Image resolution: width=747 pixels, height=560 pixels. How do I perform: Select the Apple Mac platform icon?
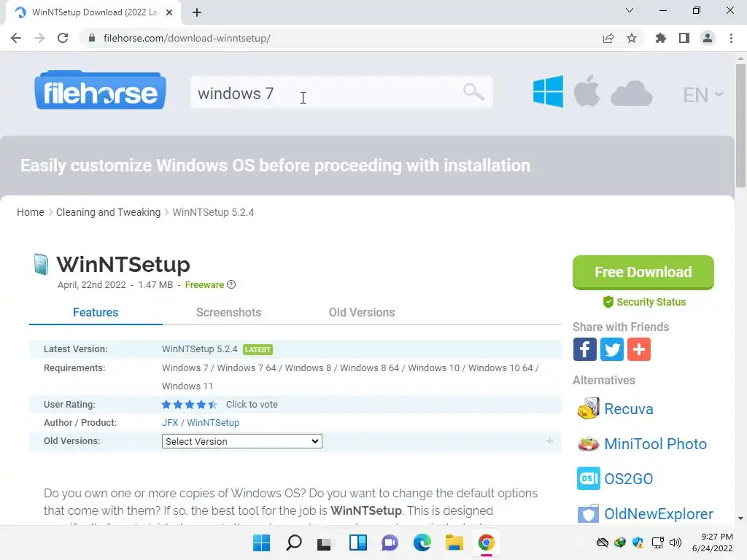tap(587, 91)
